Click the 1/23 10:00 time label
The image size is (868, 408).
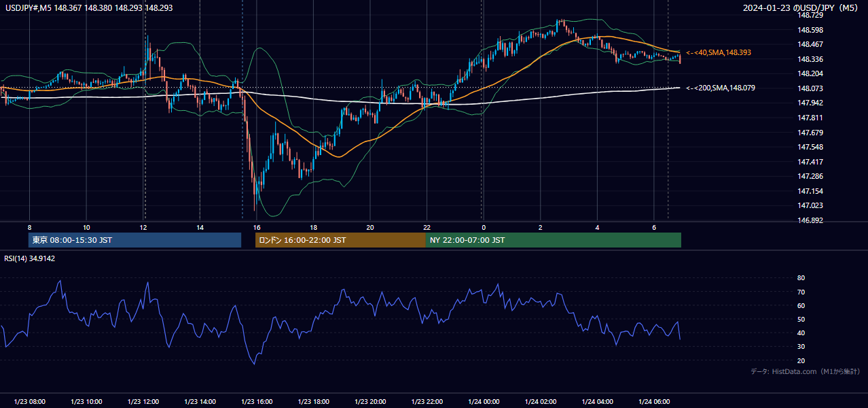pyautogui.click(x=86, y=402)
